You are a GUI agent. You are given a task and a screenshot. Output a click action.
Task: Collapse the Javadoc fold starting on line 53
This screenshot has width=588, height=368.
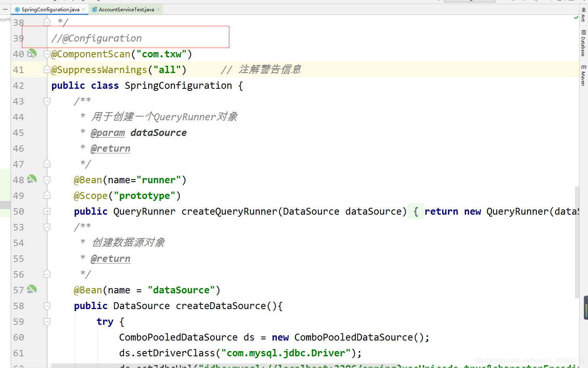tap(47, 227)
